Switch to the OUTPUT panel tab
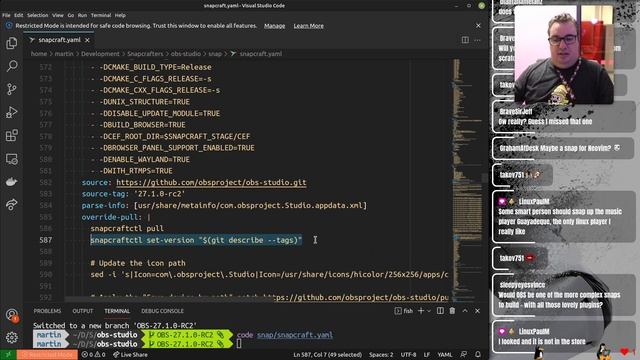This screenshot has height=360, width=640. tap(83, 311)
